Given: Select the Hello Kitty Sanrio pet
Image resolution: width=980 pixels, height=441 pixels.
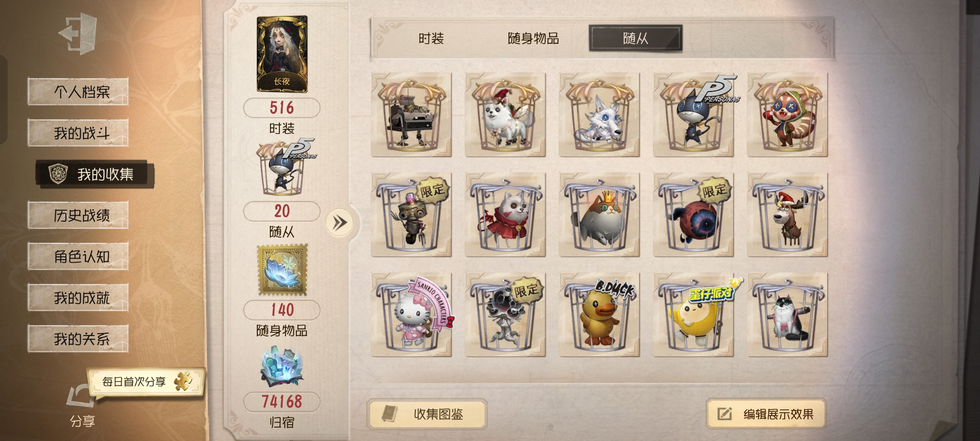Looking at the screenshot, I should (411, 315).
